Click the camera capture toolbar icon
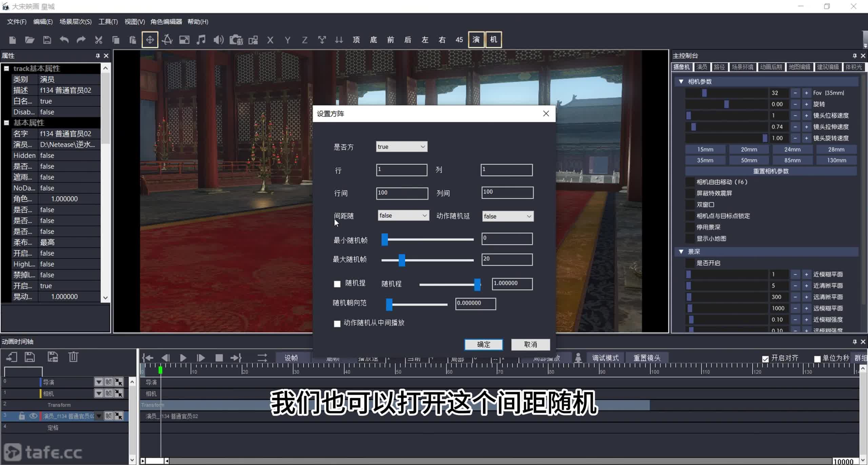This screenshot has width=868, height=465. coord(236,40)
